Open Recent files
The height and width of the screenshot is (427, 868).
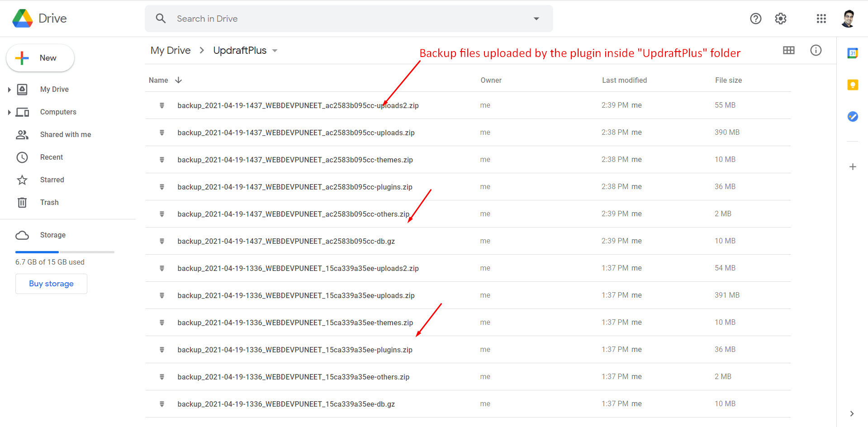(52, 157)
